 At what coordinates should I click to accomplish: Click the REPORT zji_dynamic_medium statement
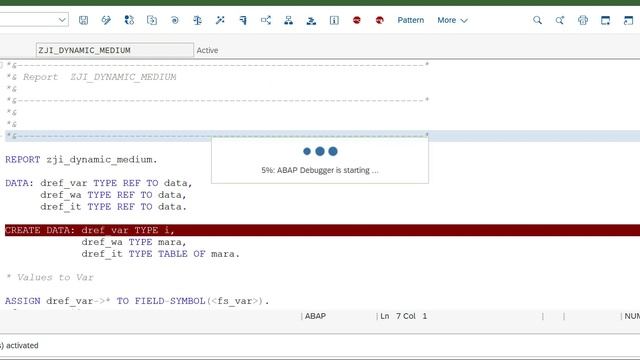pos(81,160)
